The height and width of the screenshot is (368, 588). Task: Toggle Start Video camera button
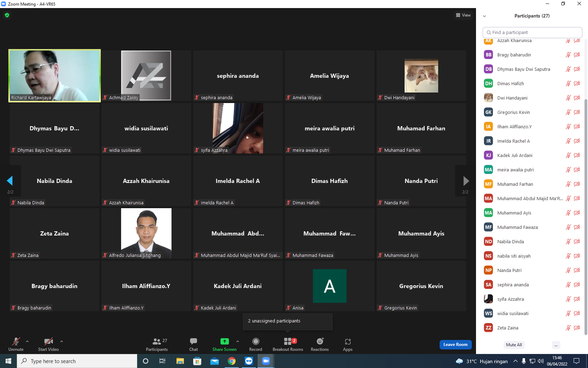[x=48, y=341]
